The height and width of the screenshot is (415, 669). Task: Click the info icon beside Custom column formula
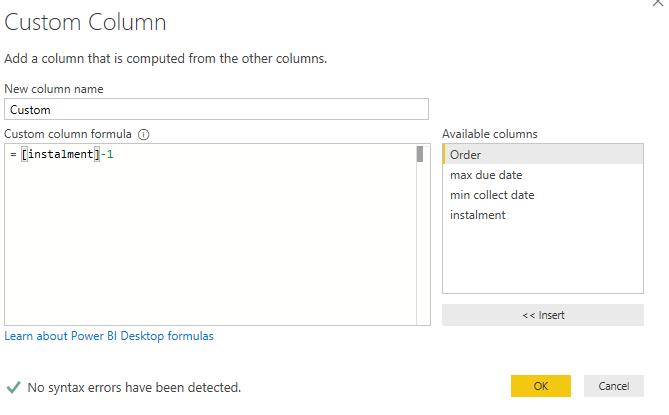coord(144,135)
